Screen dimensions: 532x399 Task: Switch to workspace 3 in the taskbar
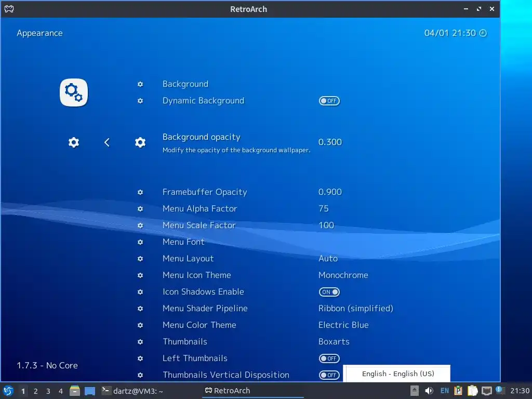pyautogui.click(x=48, y=391)
